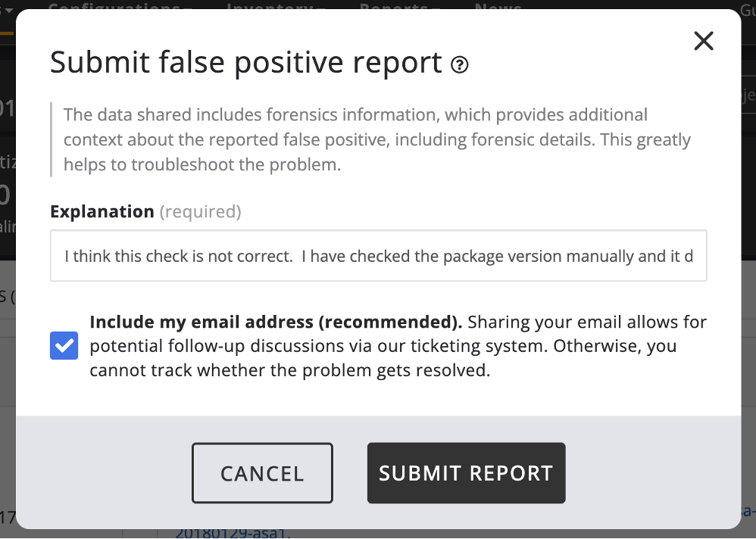This screenshot has width=756, height=539.
Task: Click the help icon beside dialog title
Action: (x=459, y=65)
